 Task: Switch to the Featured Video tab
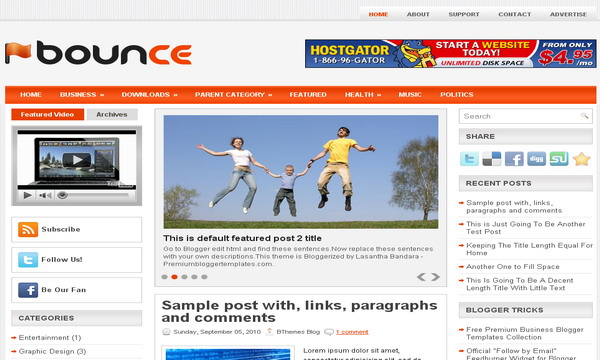coord(47,114)
